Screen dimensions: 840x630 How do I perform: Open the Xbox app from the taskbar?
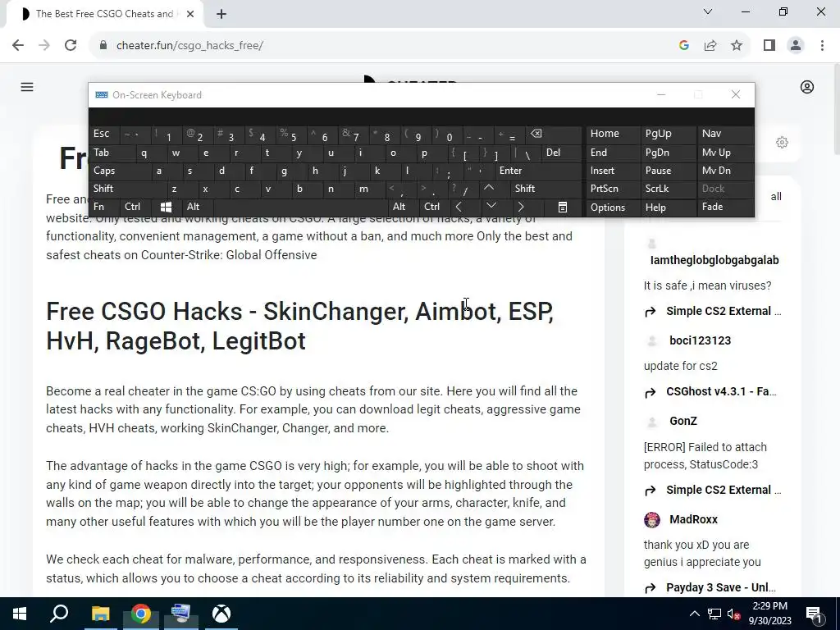pyautogui.click(x=221, y=614)
